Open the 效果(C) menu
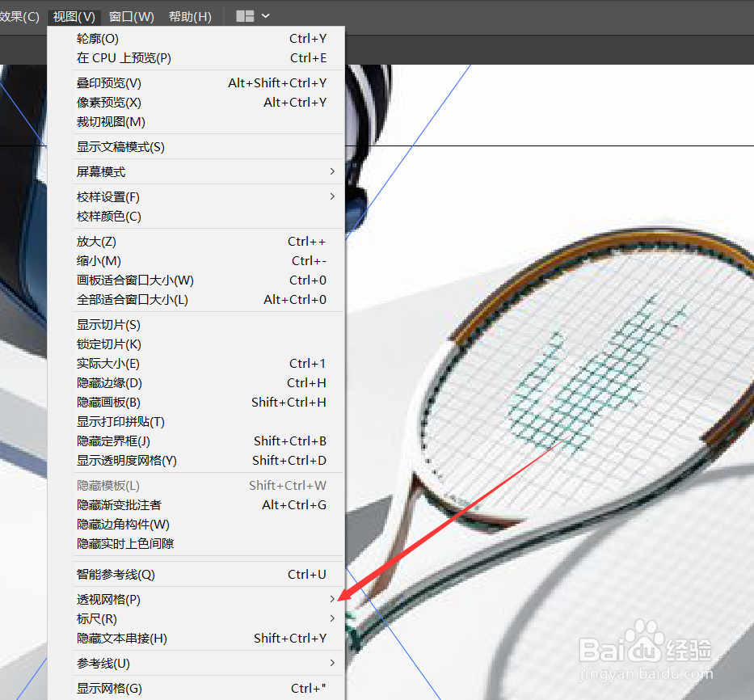754x700 pixels. pyautogui.click(x=19, y=17)
